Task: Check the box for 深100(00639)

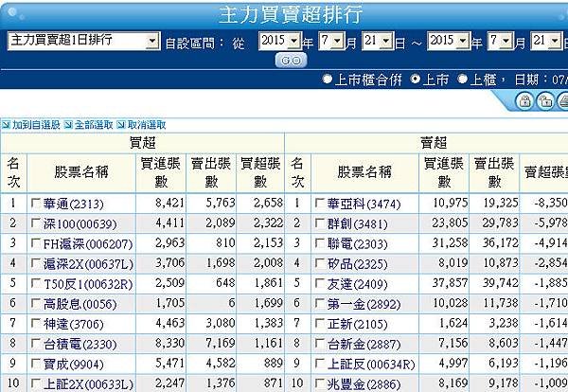Action: [x=36, y=223]
